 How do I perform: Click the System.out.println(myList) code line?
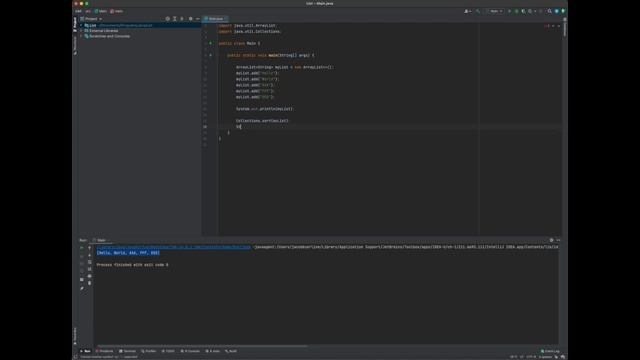coord(264,109)
